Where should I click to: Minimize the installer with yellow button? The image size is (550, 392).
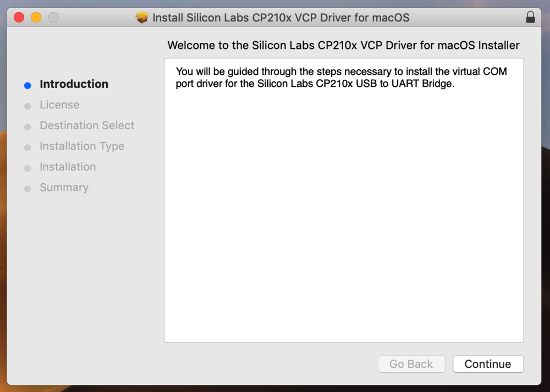click(36, 17)
